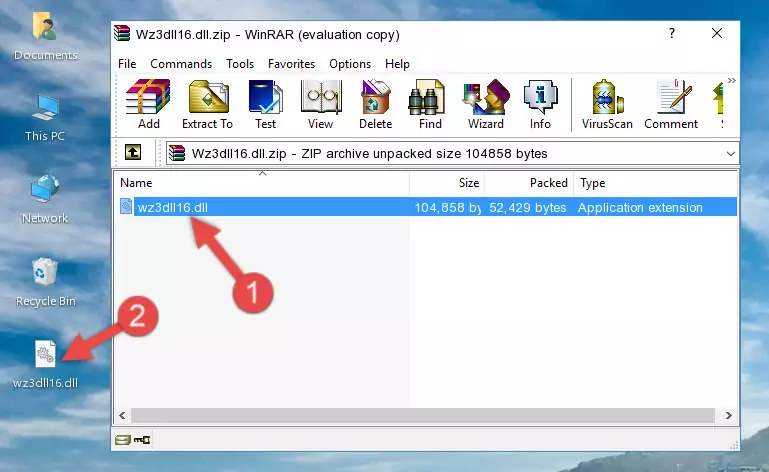Sort by Type column header

click(x=655, y=183)
